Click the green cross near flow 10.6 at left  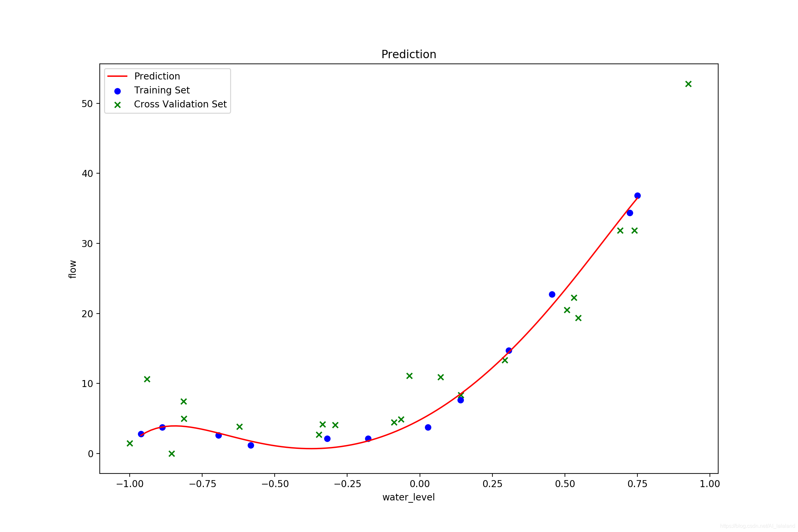pyautogui.click(x=147, y=379)
